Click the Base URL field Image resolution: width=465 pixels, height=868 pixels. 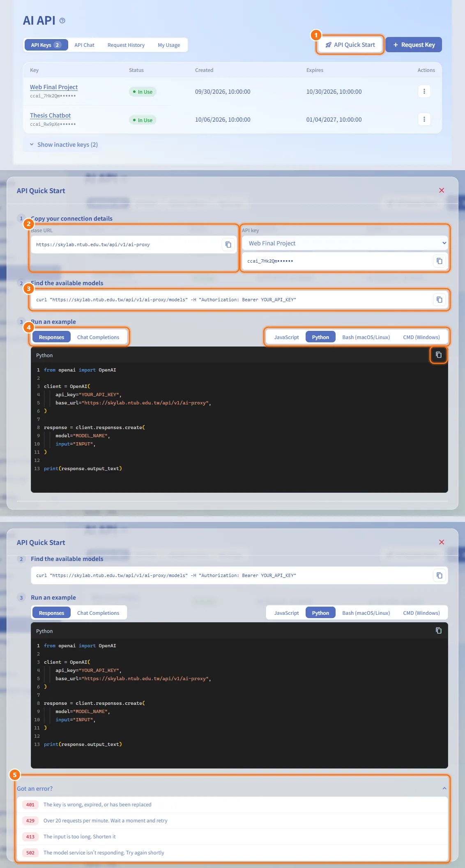pos(134,245)
